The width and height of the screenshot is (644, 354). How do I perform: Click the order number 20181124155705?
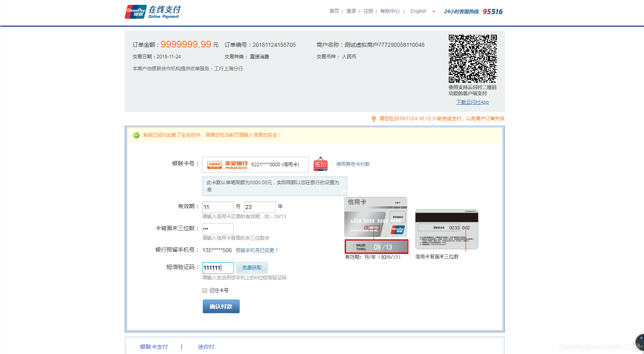(274, 45)
